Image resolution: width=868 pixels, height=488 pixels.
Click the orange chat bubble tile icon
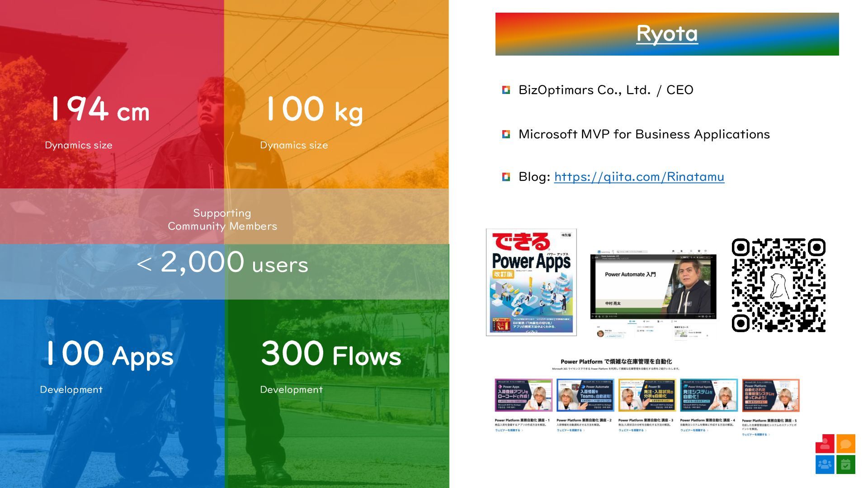845,444
